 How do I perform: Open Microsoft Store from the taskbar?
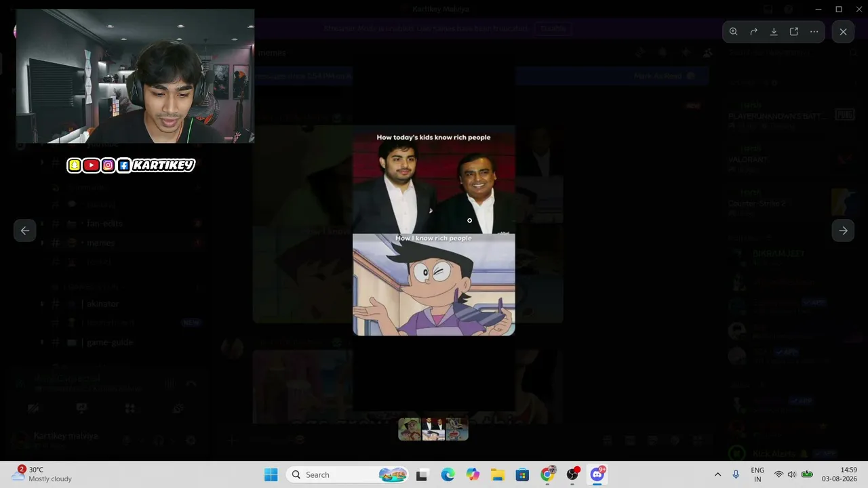522,474
